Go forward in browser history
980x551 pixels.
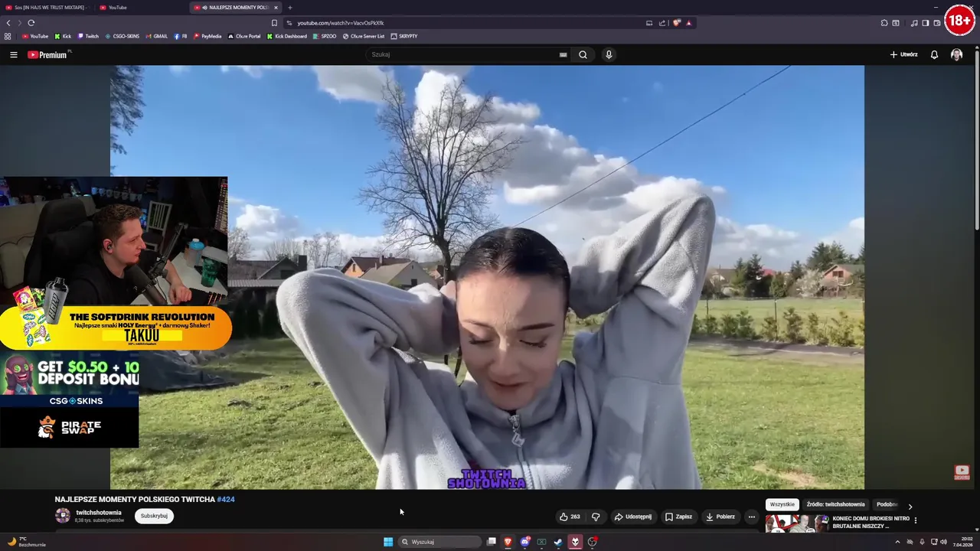click(20, 23)
